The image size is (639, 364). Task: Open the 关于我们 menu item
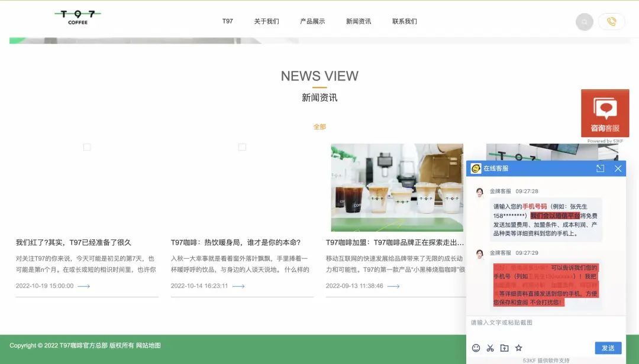(x=266, y=21)
